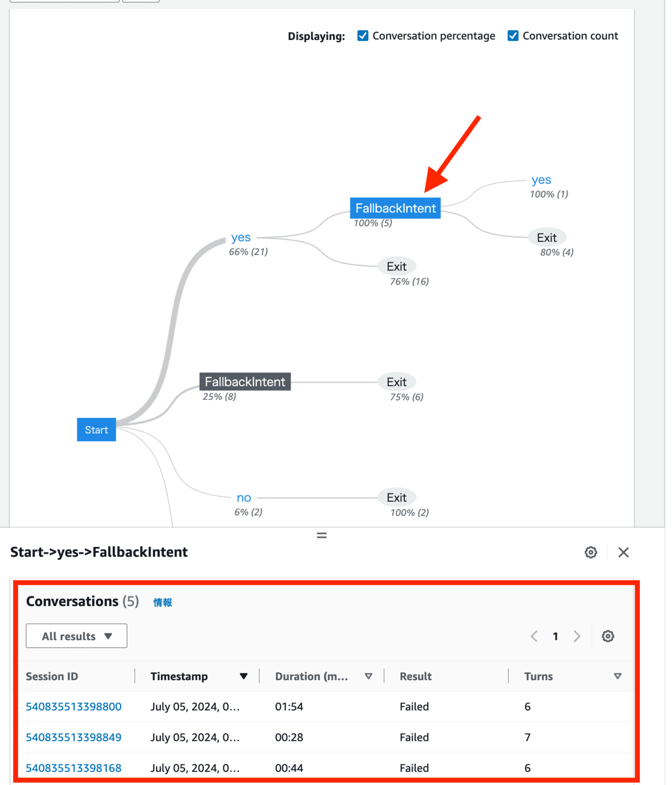
Task: Select page number 1 in pagination
Action: pos(555,636)
